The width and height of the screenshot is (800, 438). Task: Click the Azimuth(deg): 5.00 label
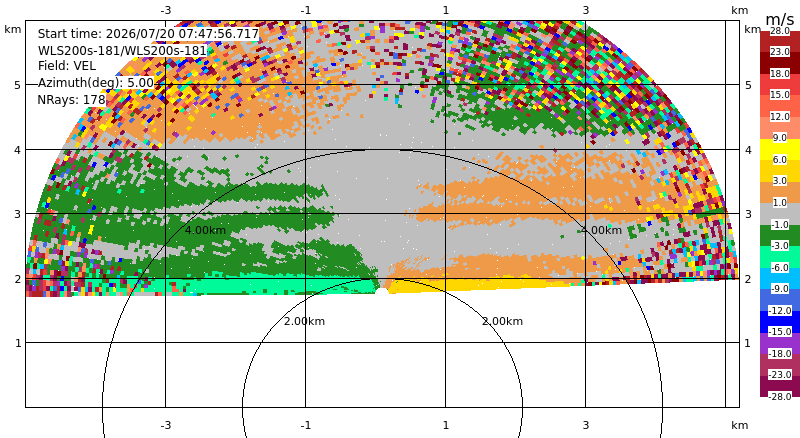(95, 83)
